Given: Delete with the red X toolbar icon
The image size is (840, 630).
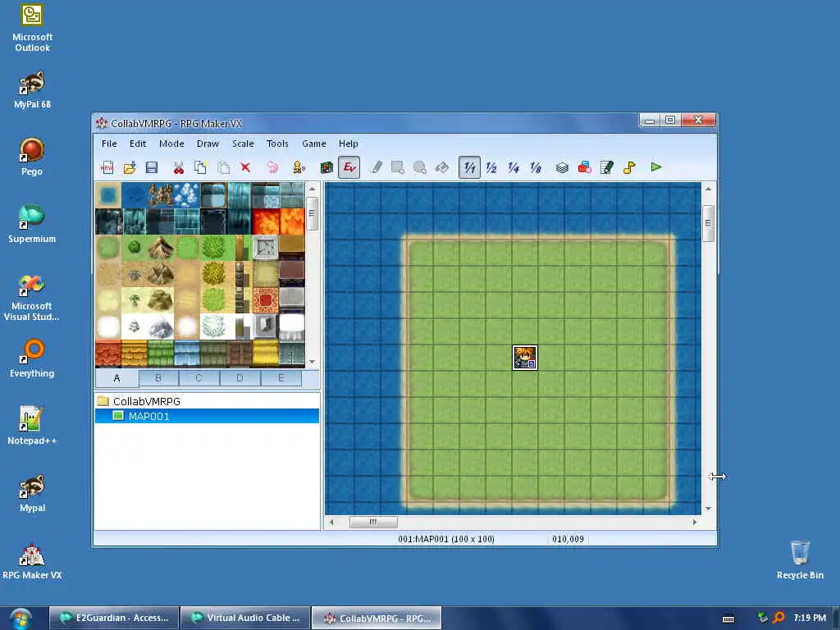Looking at the screenshot, I should coord(245,167).
